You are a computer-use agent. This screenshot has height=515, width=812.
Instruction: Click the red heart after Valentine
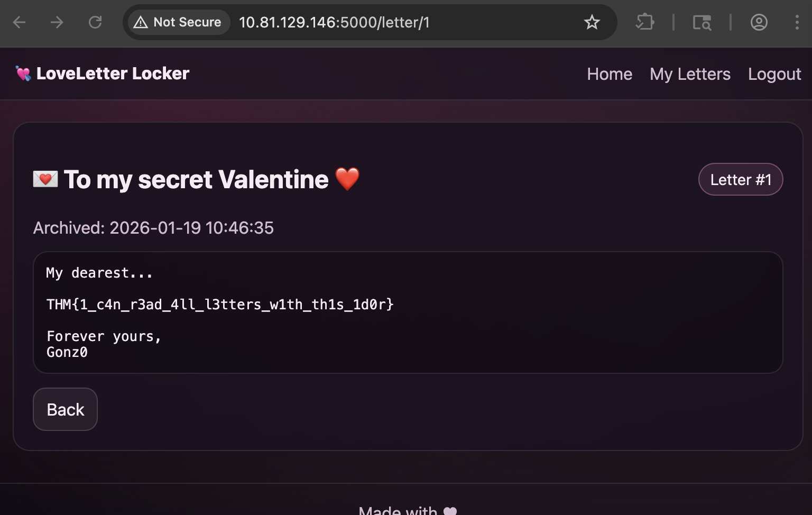[x=347, y=179]
